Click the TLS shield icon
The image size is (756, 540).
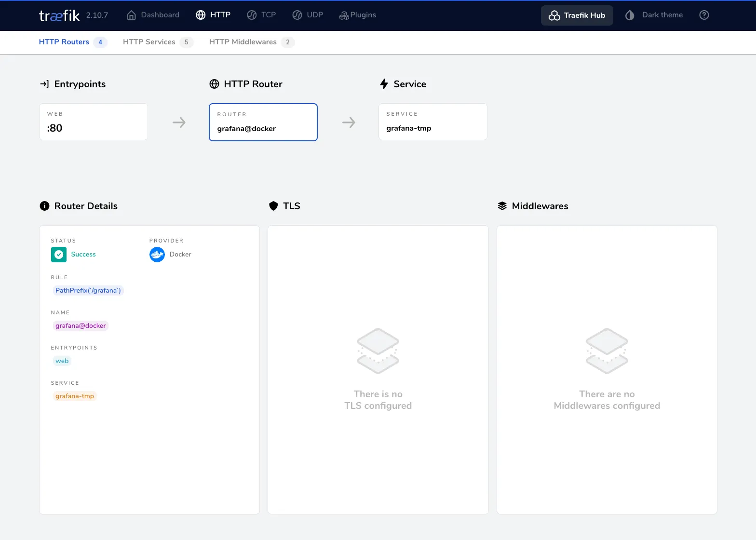tap(273, 206)
